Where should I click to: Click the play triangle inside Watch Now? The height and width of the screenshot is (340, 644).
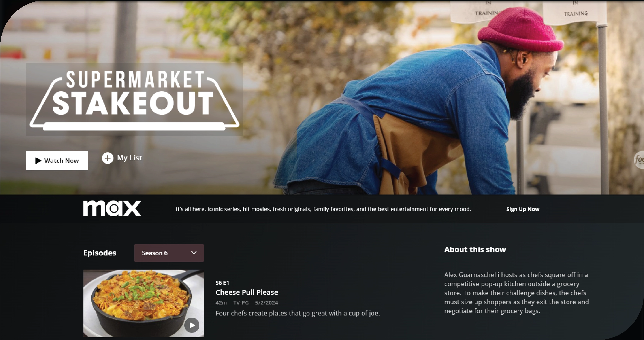[x=38, y=161]
